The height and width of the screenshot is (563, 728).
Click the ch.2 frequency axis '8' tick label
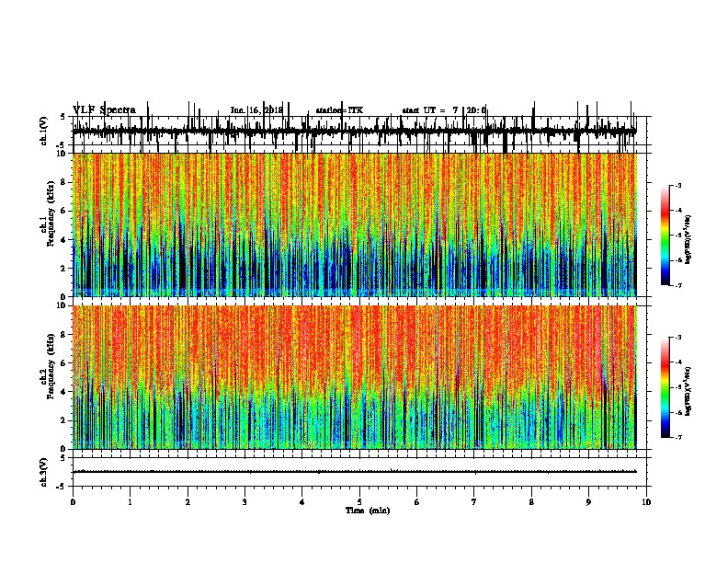(63, 335)
